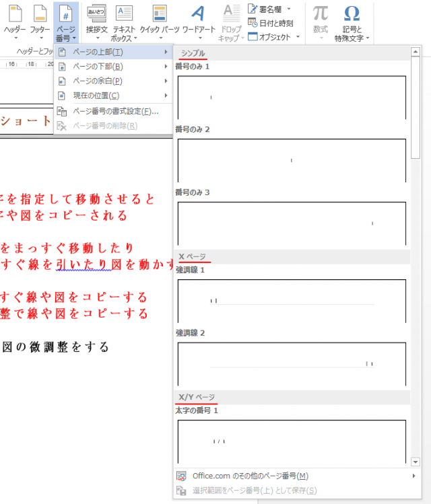Open the クイックパーツ quick parts icon
This screenshot has height=504, width=431.
tap(159, 13)
